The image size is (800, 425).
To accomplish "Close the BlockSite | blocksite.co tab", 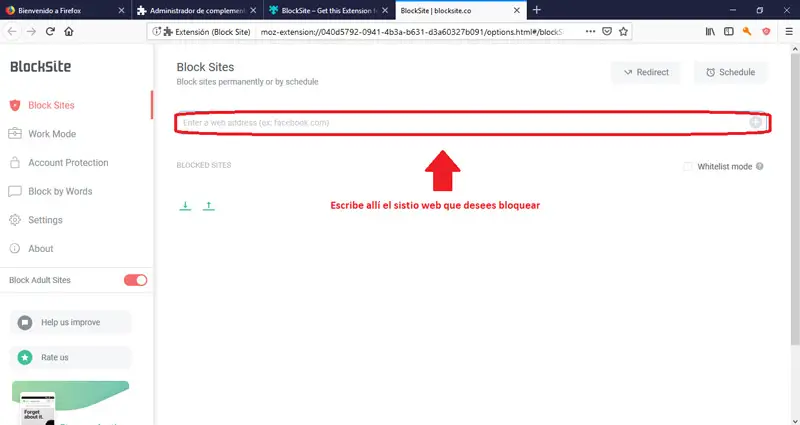I will [516, 10].
